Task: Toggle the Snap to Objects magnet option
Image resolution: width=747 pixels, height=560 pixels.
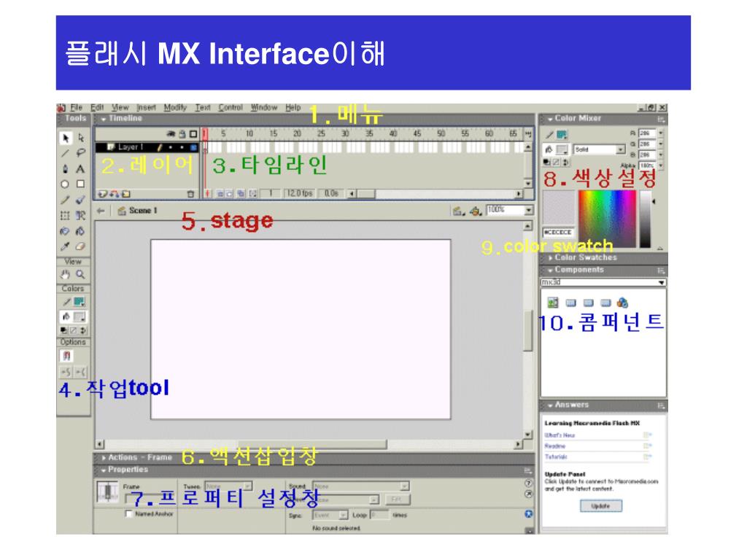Action: [x=66, y=356]
